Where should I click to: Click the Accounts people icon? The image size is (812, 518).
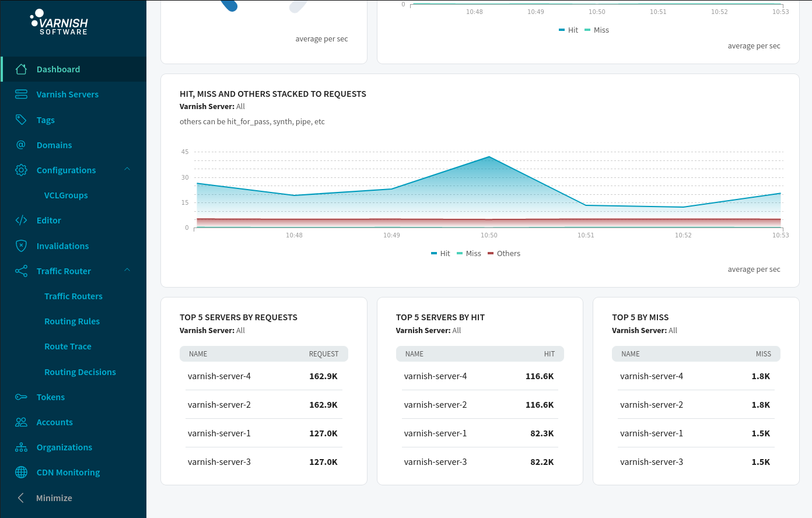coord(21,422)
